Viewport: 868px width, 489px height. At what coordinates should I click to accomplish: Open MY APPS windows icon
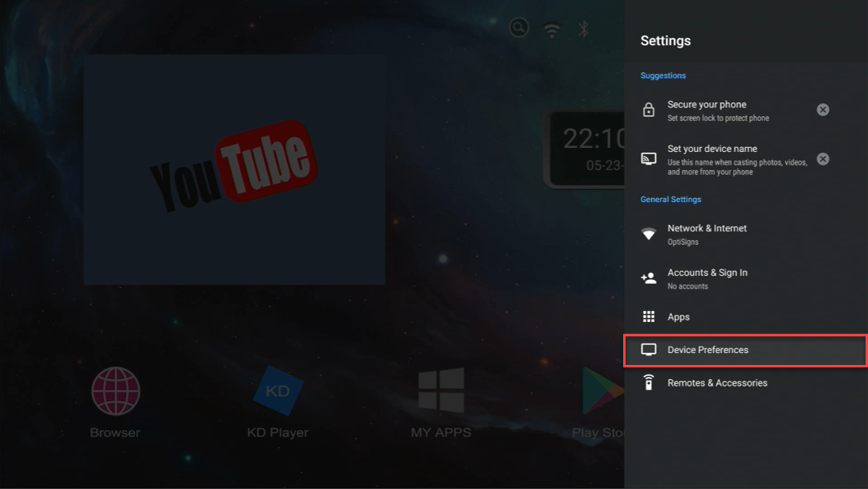[x=441, y=390]
